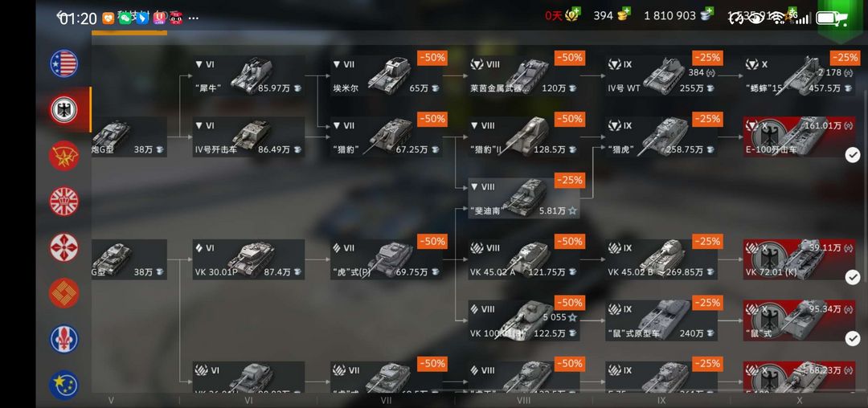This screenshot has width=868, height=408.
Task: Click the Maus tank researched checkmark
Action: tap(853, 338)
